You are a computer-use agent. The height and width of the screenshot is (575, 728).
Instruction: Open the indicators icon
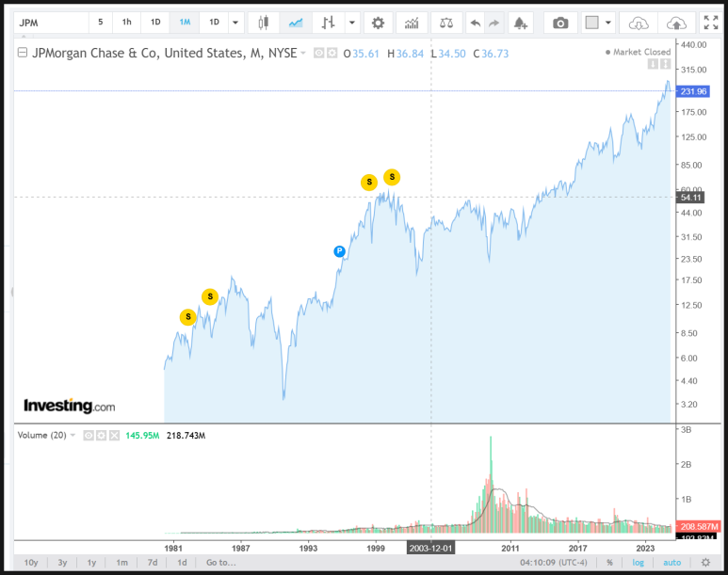(x=412, y=23)
